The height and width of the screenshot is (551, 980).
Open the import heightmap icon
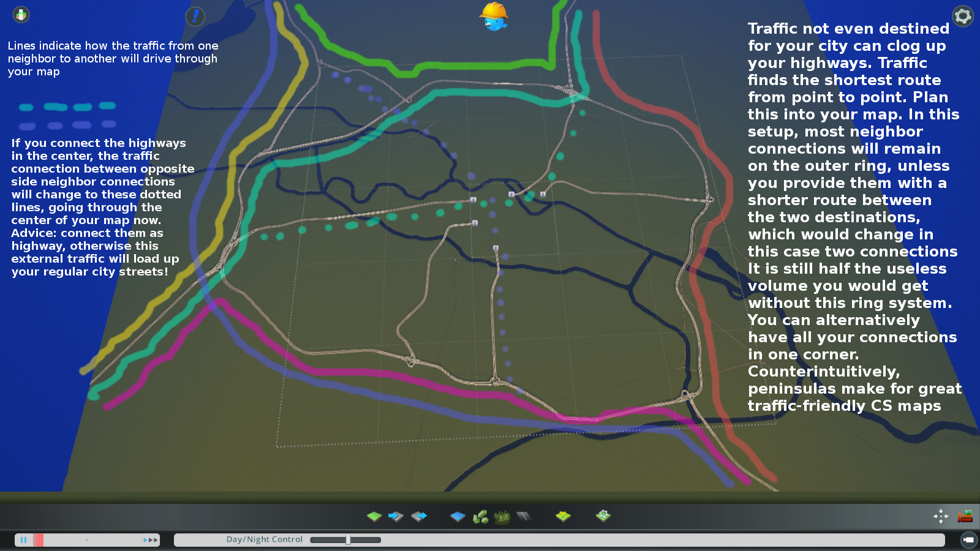396,517
